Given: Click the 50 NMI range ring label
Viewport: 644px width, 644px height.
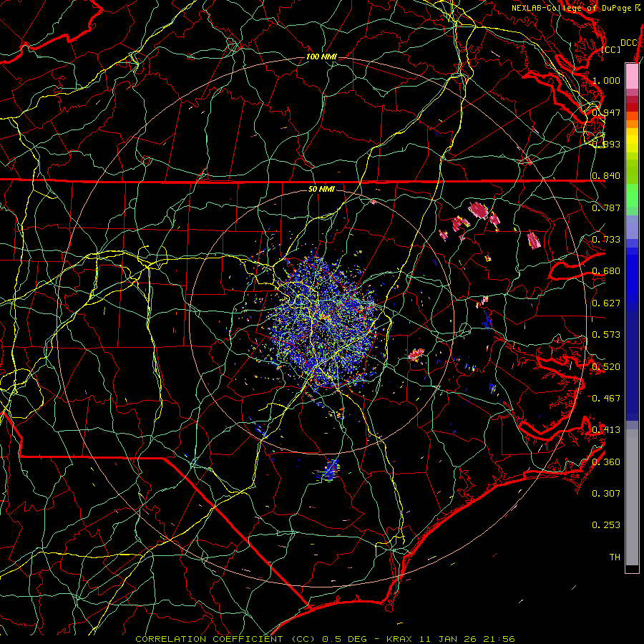Looking at the screenshot, I should pyautogui.click(x=321, y=189).
